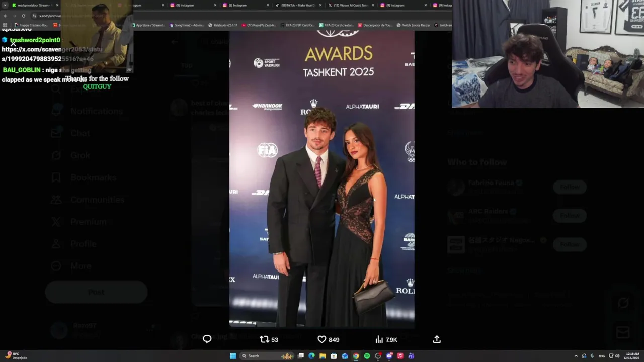Open Discord from taskbar
The image size is (644, 362).
(x=389, y=356)
